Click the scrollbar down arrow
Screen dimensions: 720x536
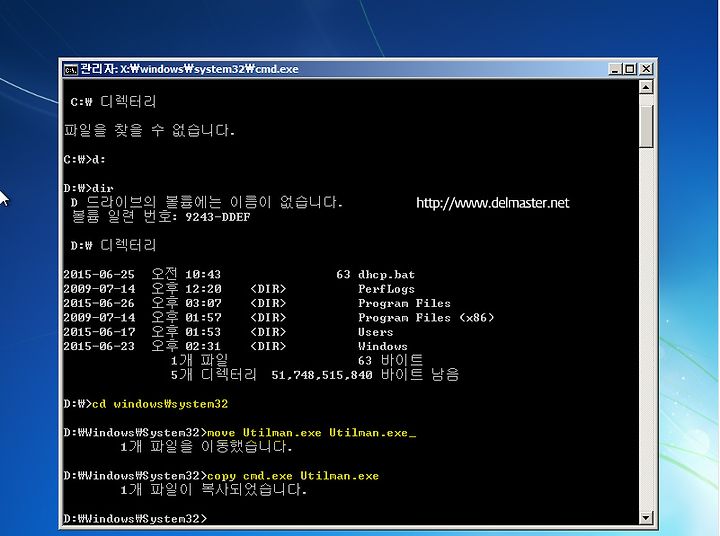(646, 518)
